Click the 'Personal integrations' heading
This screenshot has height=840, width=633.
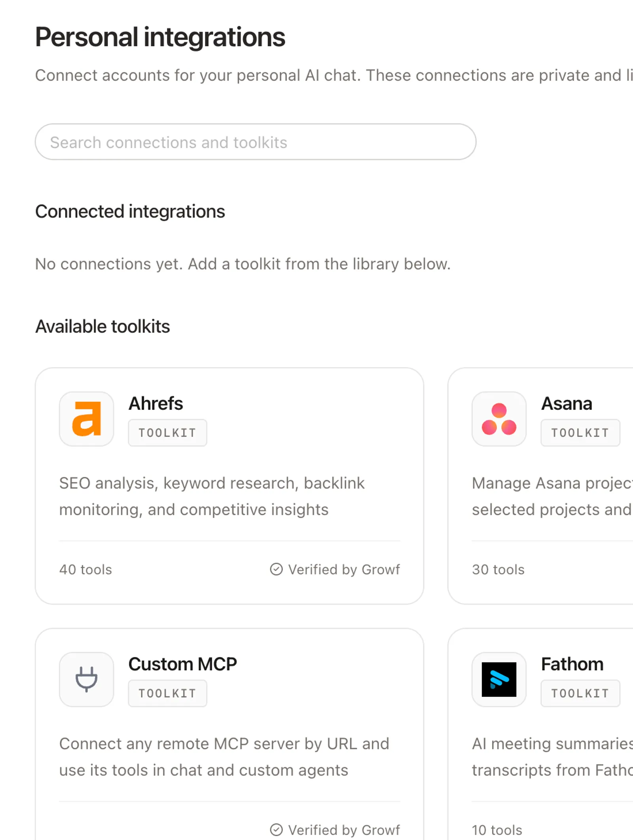pyautogui.click(x=160, y=37)
